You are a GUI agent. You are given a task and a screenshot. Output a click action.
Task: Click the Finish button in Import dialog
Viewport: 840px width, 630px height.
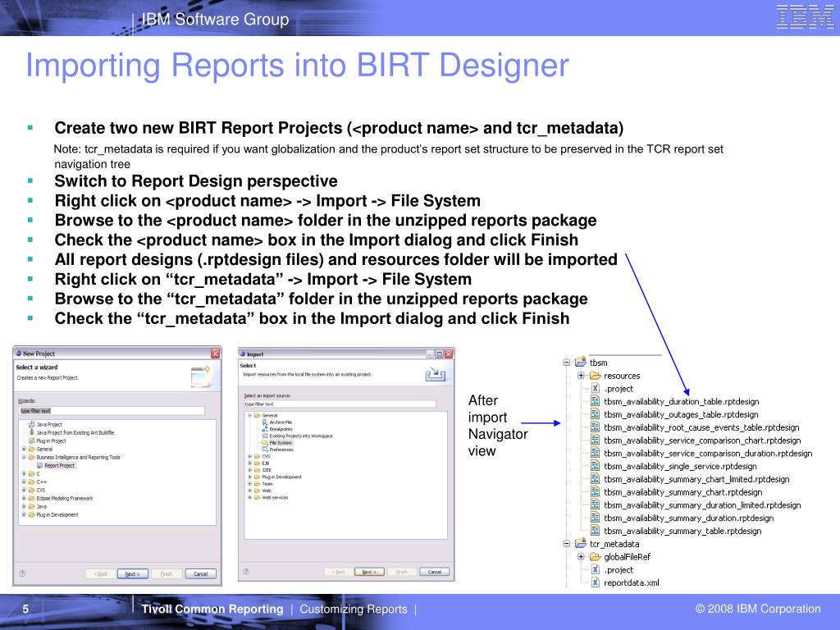point(402,572)
